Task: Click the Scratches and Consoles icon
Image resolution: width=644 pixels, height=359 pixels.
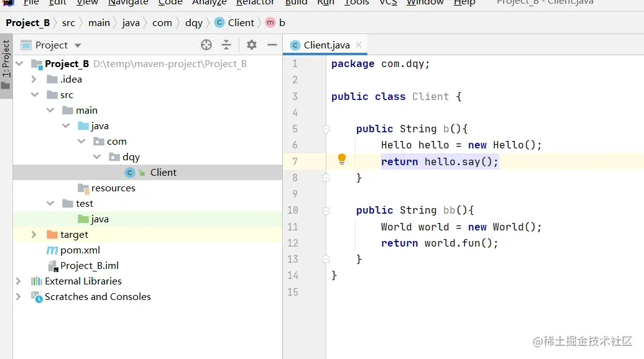Action: tap(37, 297)
